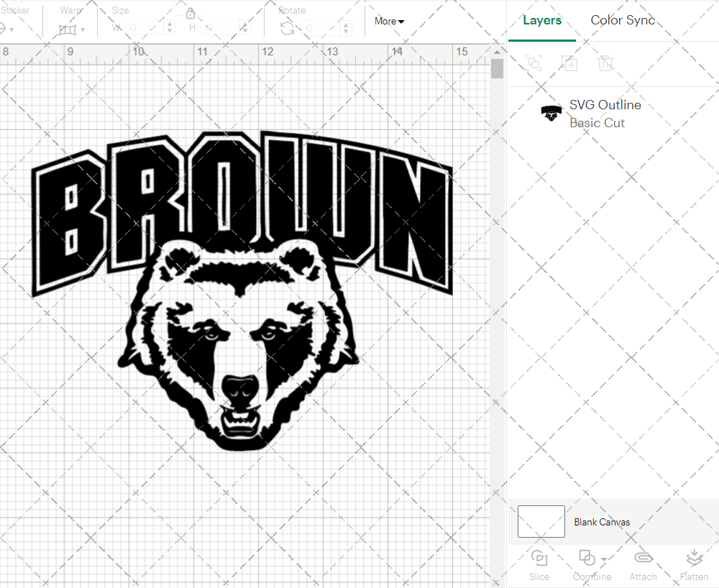Click the Rotate refresh icon

(x=285, y=27)
